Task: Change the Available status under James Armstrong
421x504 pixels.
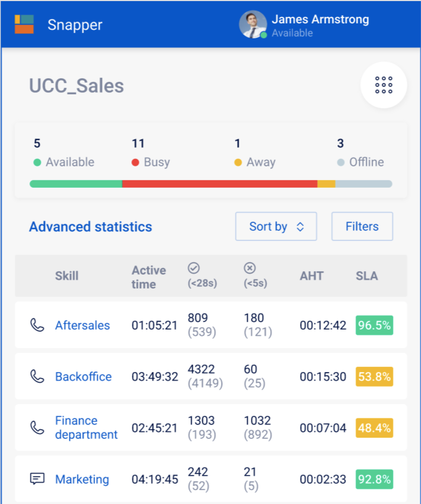Action: 292,33
